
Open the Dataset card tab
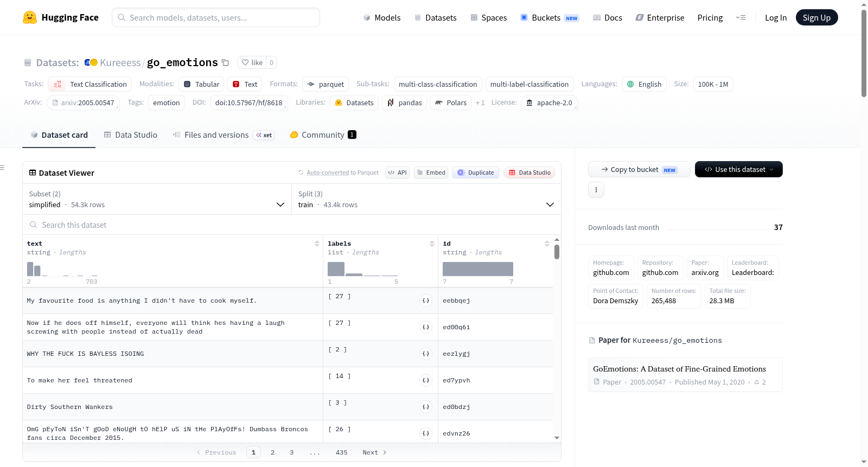click(59, 135)
